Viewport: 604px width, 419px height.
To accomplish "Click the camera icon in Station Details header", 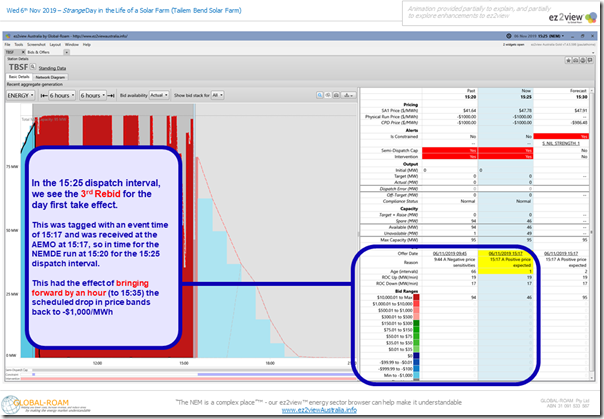I will pyautogui.click(x=575, y=60).
